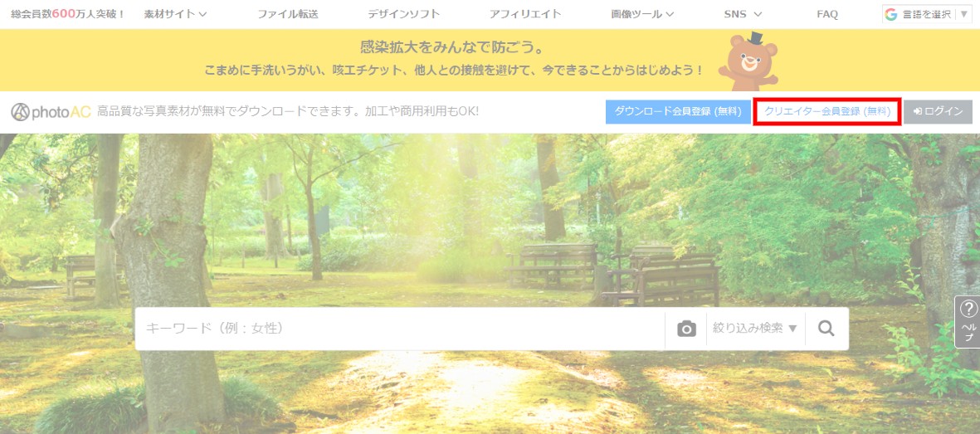Viewport: 980px width, 434px height.
Task: Open the ヘルプ question mark side tab
Action: 968,322
